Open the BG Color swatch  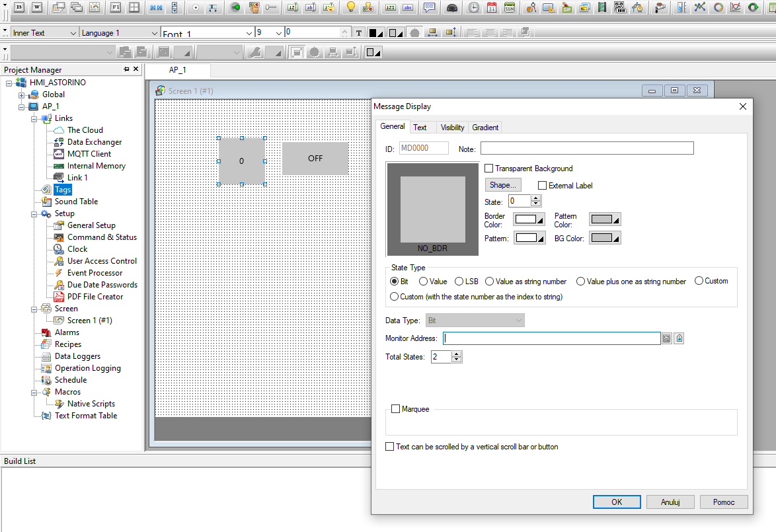click(605, 238)
